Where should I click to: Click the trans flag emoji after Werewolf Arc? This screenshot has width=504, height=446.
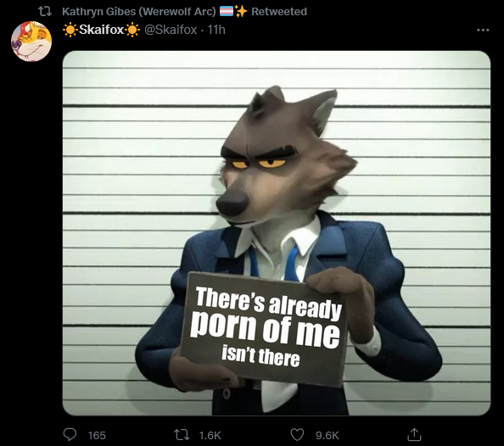pyautogui.click(x=226, y=12)
